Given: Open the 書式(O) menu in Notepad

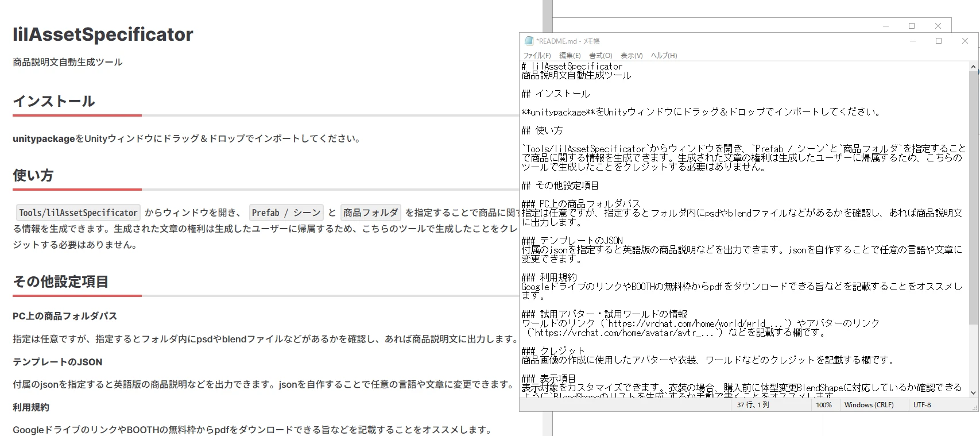Looking at the screenshot, I should tap(601, 56).
